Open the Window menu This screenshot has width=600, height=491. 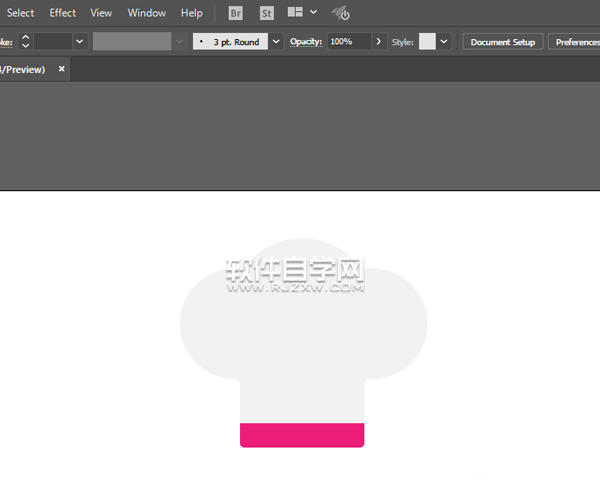(x=147, y=13)
